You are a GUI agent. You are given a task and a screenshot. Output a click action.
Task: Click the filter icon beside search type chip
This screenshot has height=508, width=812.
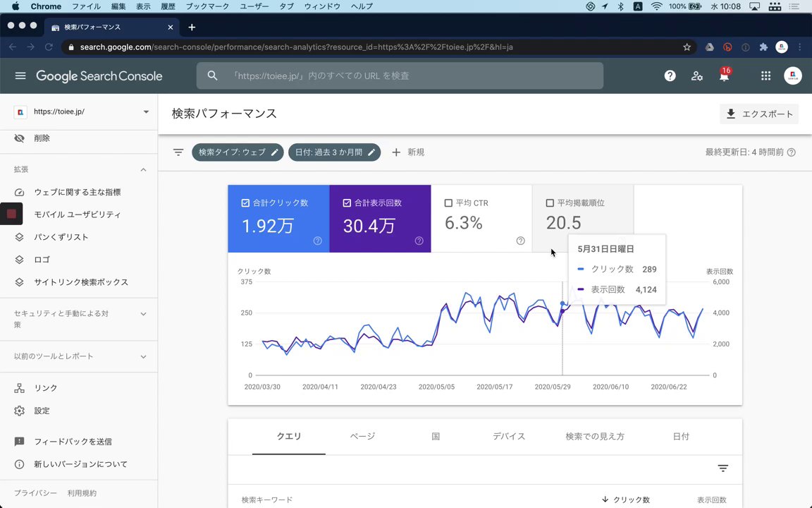pos(178,152)
